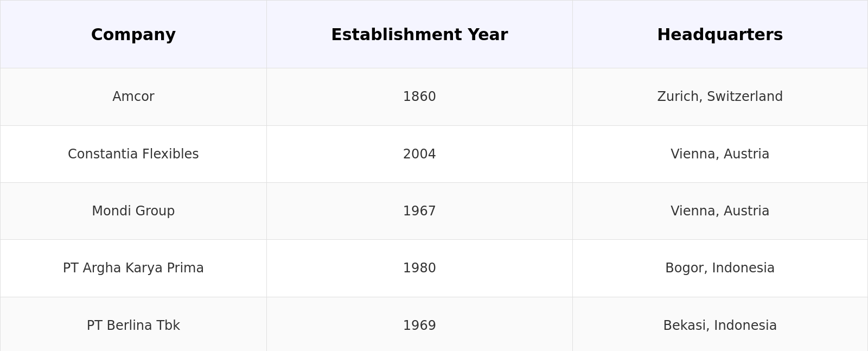The image size is (868, 351).
Task: Select Vienna, Austria in Mondi Group row
Action: click(720, 211)
